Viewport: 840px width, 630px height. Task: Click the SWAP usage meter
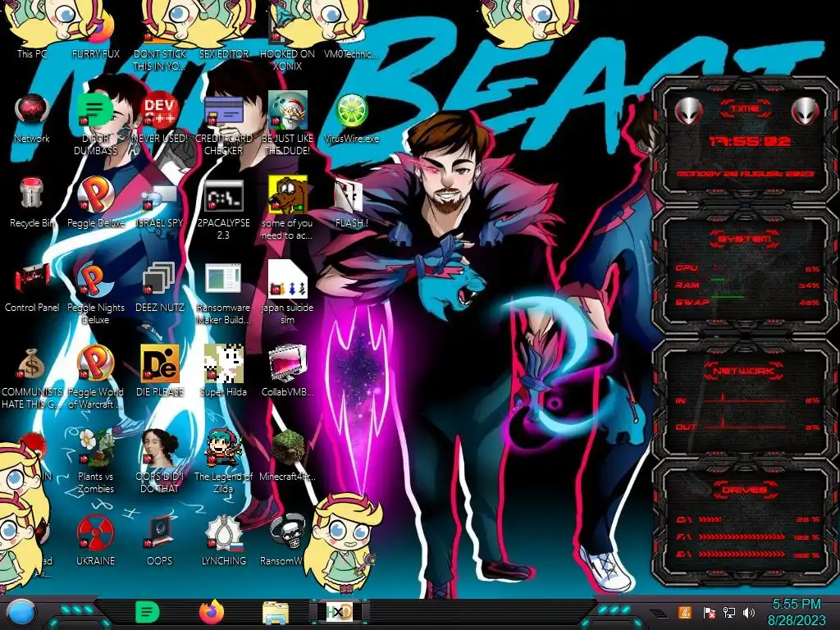point(748,302)
